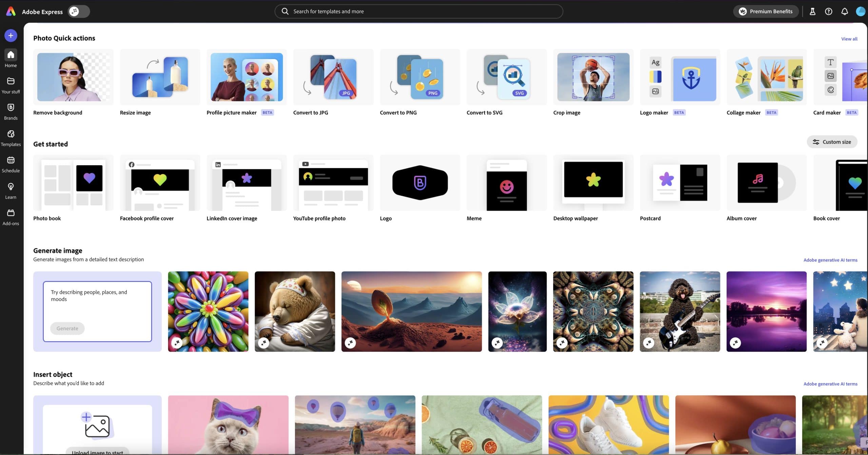Flip the toggle next to the Adobe Express logo
Screen dimensions: 868x455
tap(78, 11)
